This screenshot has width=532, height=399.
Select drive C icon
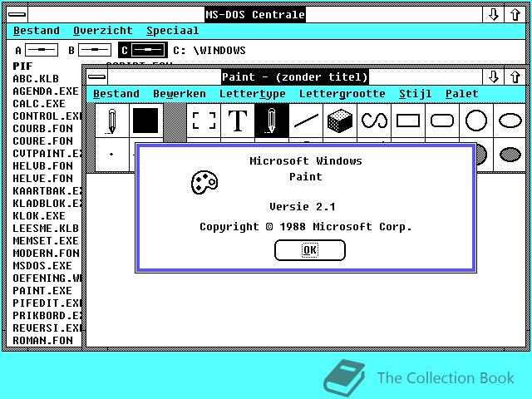coord(143,50)
